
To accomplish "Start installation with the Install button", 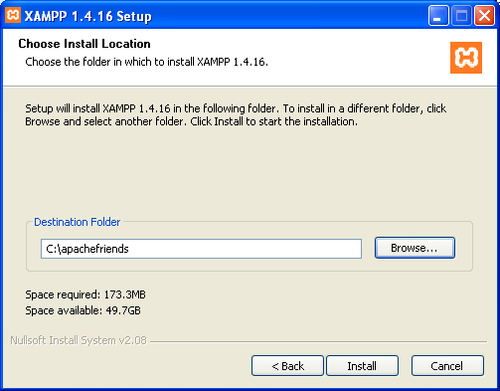I will click(362, 366).
